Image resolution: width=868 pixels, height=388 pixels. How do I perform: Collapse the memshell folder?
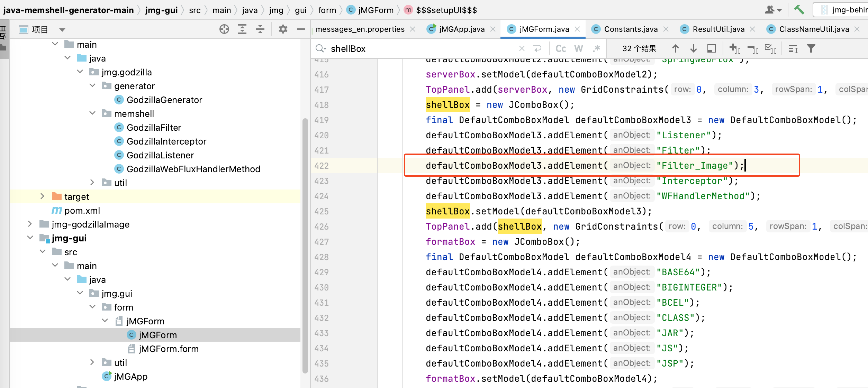pos(92,113)
